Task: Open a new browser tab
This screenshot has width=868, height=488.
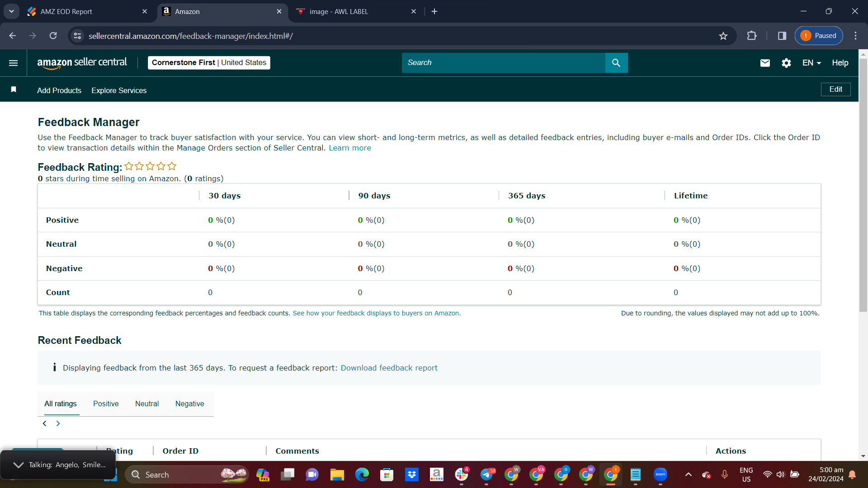Action: click(x=434, y=11)
